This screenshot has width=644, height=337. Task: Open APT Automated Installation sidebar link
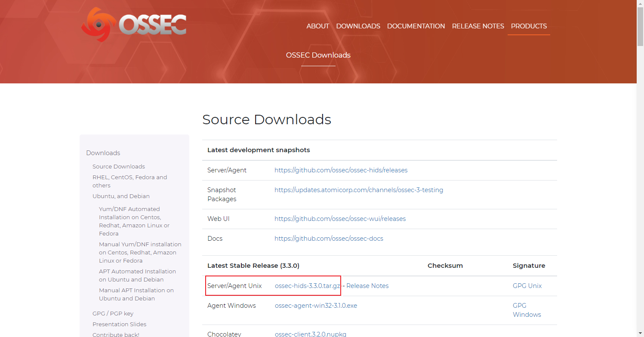coord(138,276)
